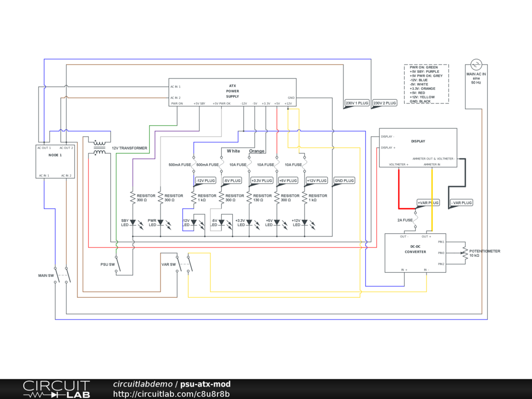Toggle the PSU SW switch
The width and height of the screenshot is (532, 399).
click(x=117, y=264)
